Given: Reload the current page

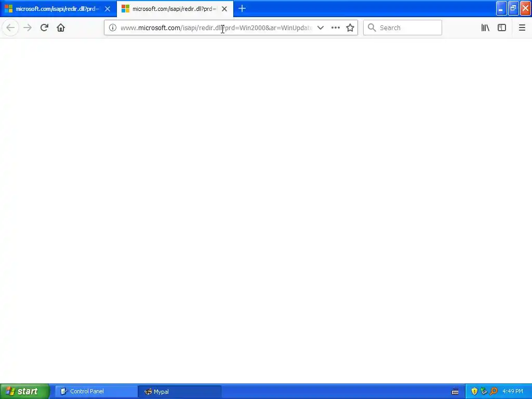Looking at the screenshot, I should 44,28.
